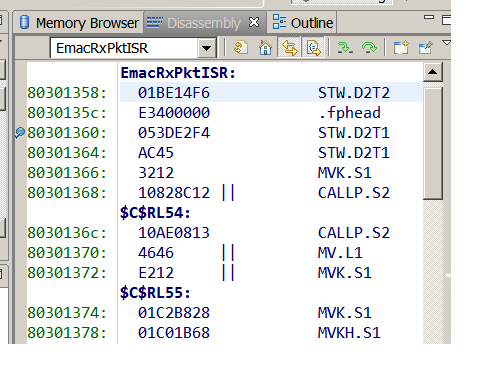The image size is (490, 368).
Task: Click the $C$RL55: label
Action: coord(155,293)
